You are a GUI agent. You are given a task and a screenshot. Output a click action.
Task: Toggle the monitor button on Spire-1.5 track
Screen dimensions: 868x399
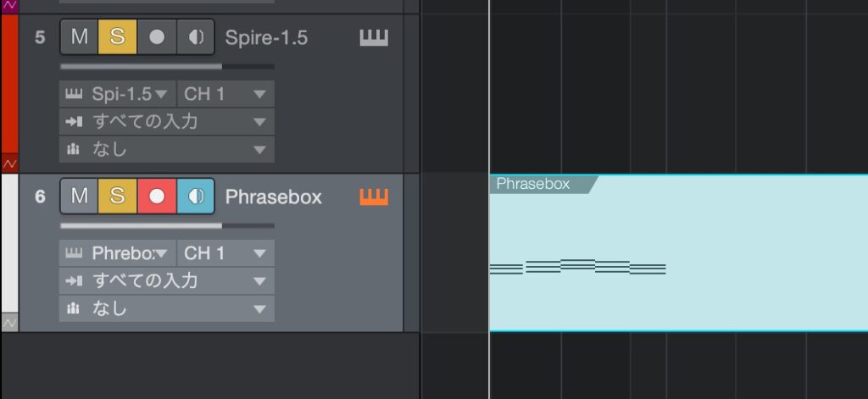click(x=196, y=37)
